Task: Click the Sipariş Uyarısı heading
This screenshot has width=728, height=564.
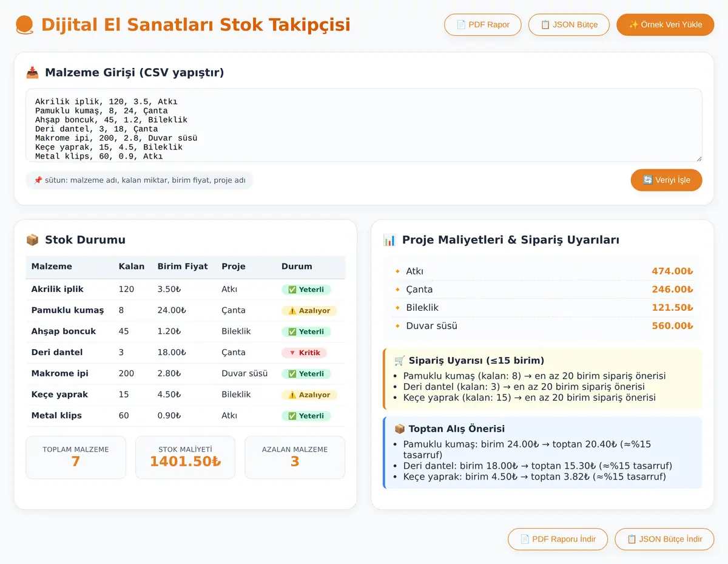Action: 469,360
